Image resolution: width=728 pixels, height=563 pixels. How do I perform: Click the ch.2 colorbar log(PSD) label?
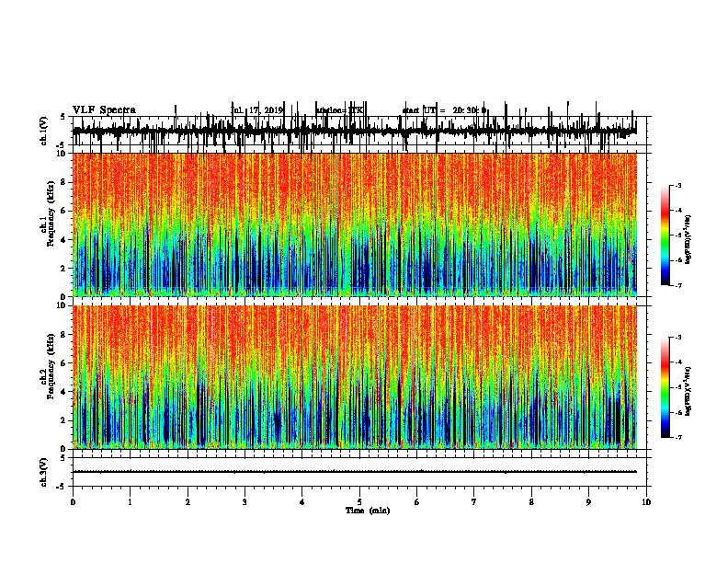pyautogui.click(x=688, y=391)
